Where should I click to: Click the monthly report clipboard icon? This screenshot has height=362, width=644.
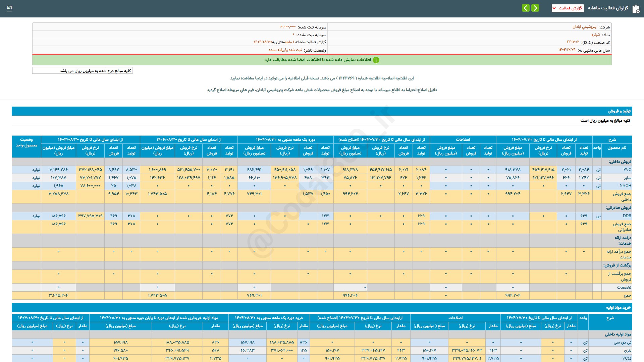point(636,9)
